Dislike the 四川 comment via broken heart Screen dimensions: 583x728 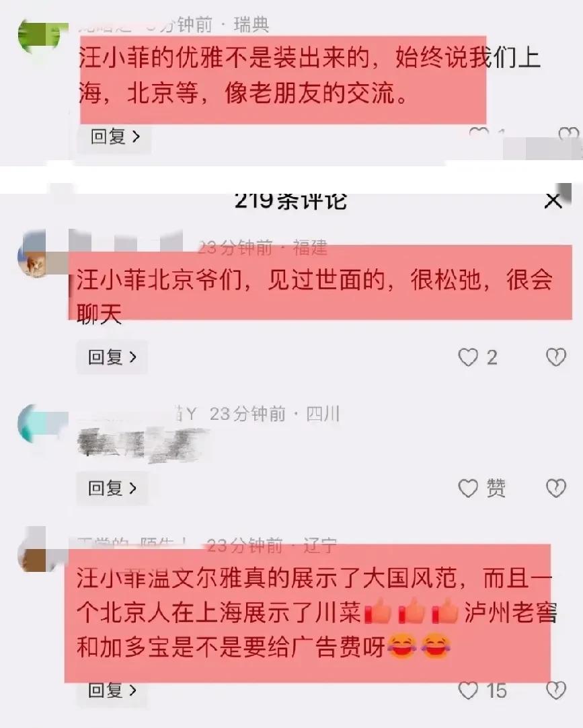pyautogui.click(x=556, y=488)
